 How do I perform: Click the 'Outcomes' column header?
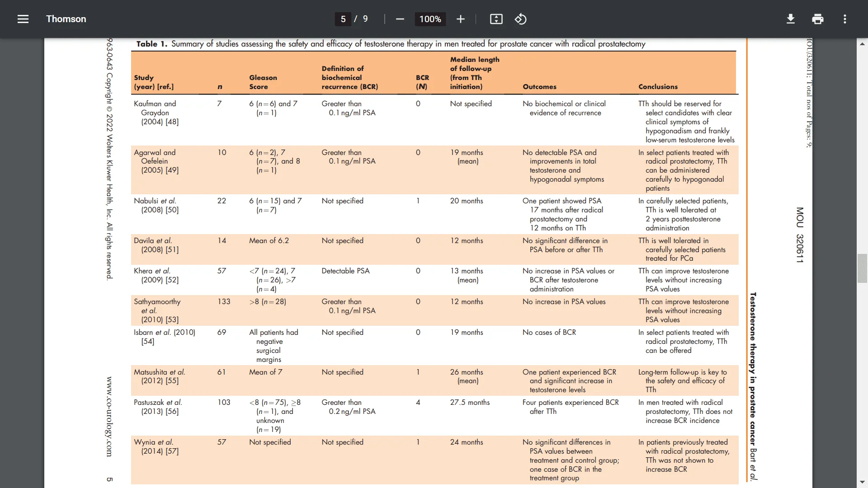[x=539, y=87]
